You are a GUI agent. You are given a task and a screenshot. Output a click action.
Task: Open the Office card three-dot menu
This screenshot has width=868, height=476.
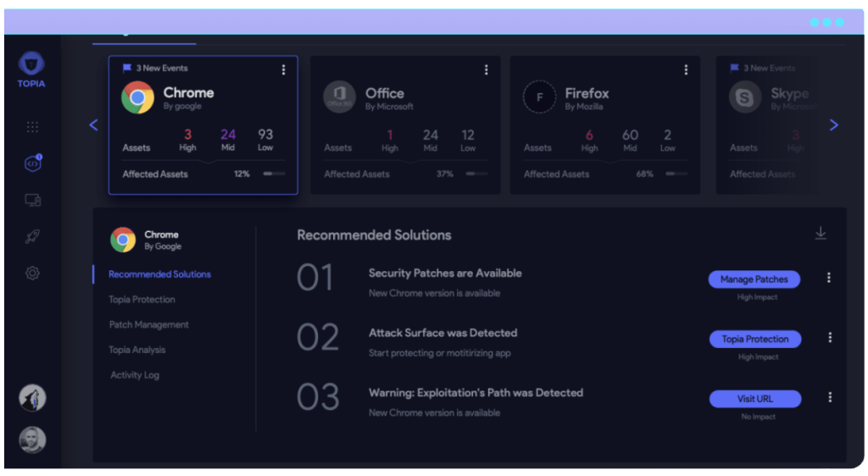click(x=486, y=69)
